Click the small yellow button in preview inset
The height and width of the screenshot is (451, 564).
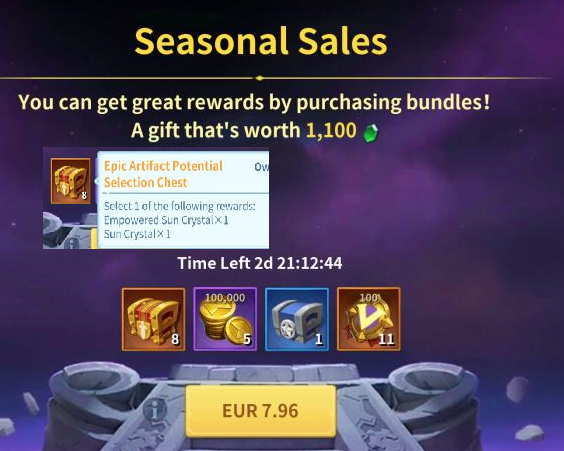(94, 239)
